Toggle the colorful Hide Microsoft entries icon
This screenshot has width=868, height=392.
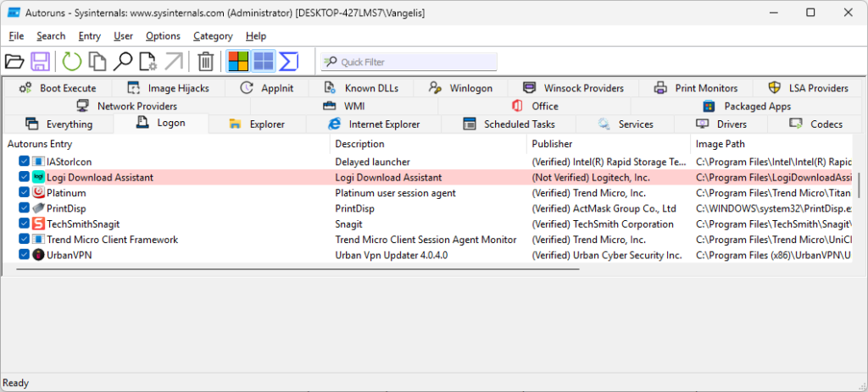click(x=238, y=61)
